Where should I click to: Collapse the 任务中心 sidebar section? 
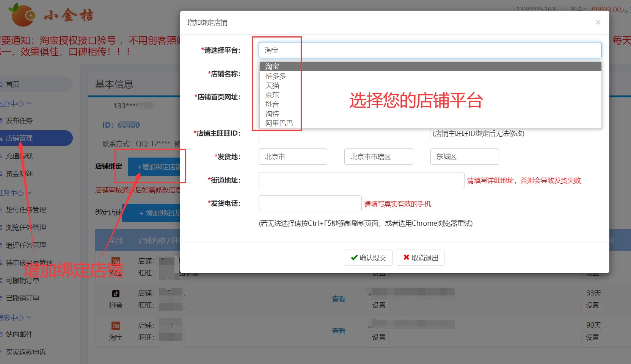pos(16,193)
